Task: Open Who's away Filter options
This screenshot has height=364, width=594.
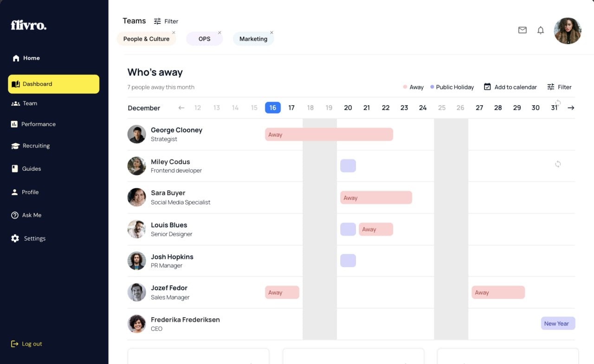Action: (x=559, y=87)
